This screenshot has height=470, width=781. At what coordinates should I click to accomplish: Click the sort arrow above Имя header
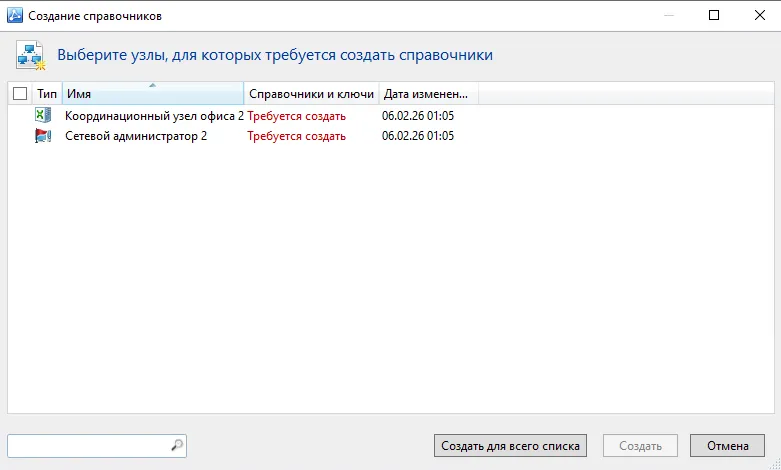click(x=152, y=85)
